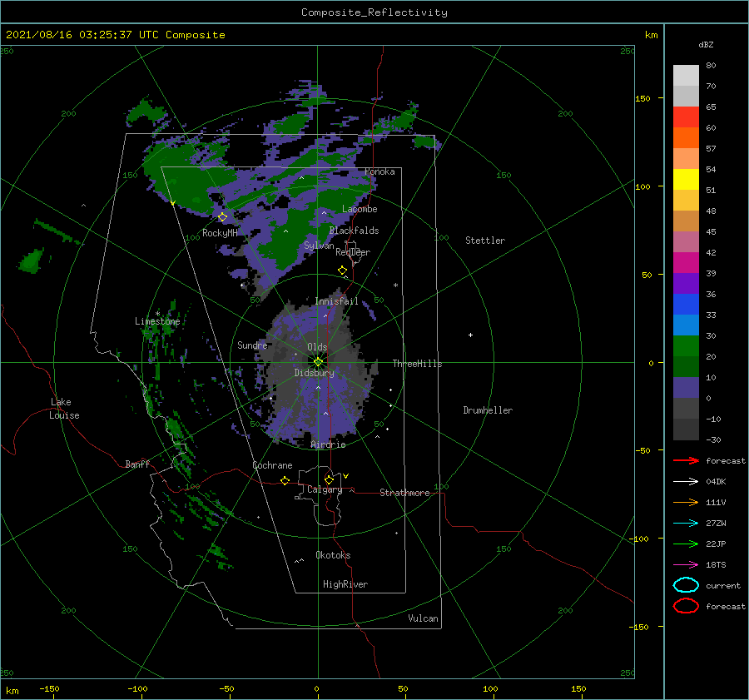The height and width of the screenshot is (700, 749).
Task: Click the Okotoks city label
Action: click(333, 555)
